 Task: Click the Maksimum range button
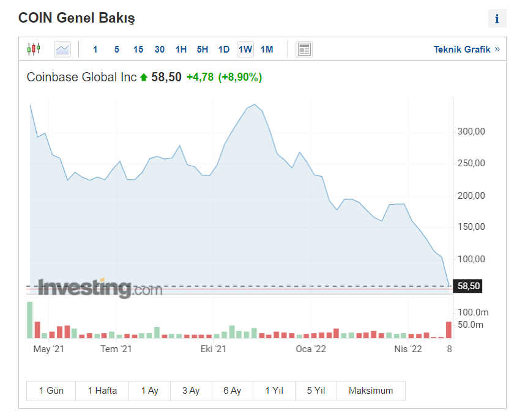(371, 391)
